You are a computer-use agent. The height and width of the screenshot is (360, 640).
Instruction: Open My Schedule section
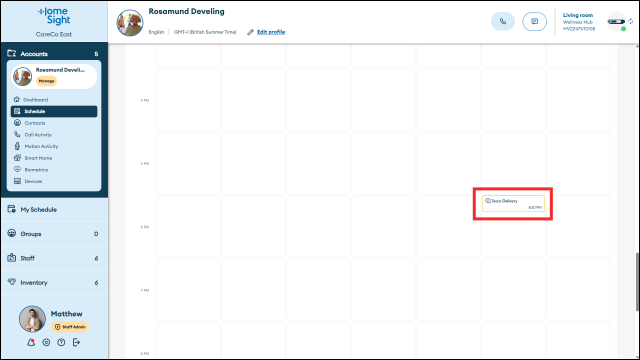point(54,209)
